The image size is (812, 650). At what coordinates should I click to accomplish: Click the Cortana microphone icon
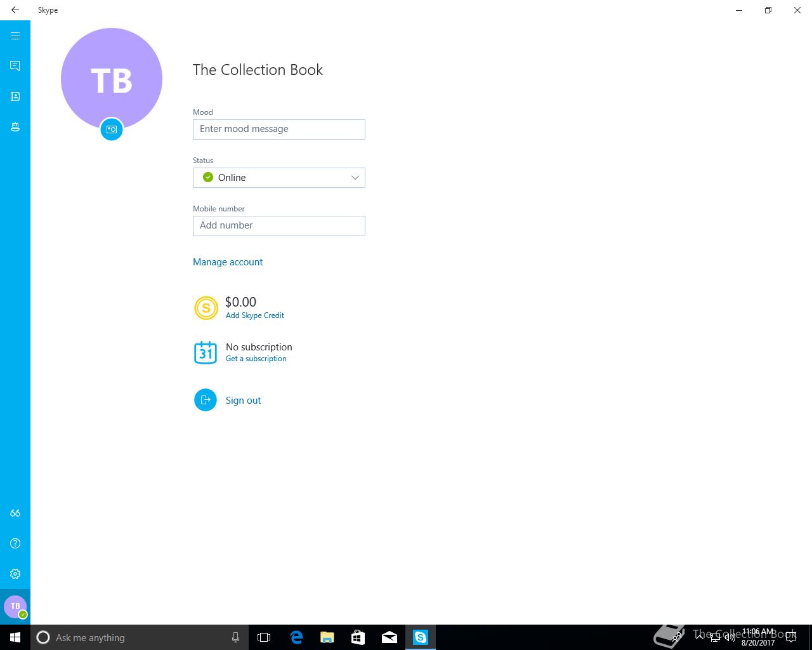235,637
